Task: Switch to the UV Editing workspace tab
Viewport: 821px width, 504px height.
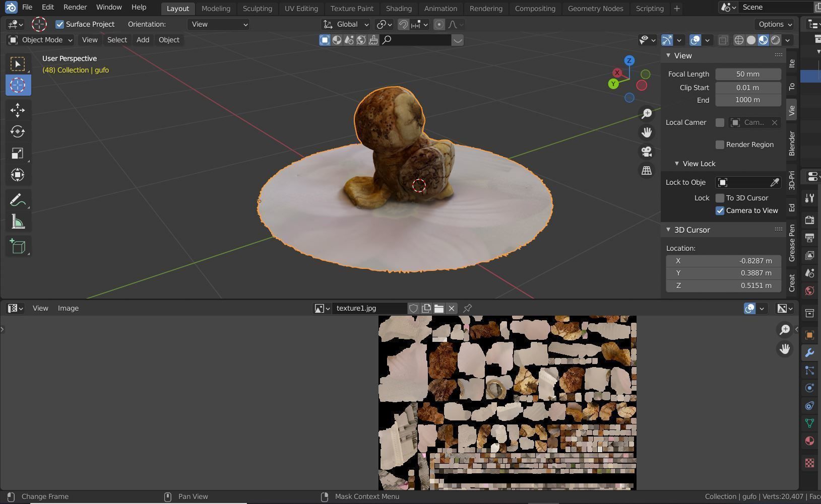Action: click(x=301, y=9)
